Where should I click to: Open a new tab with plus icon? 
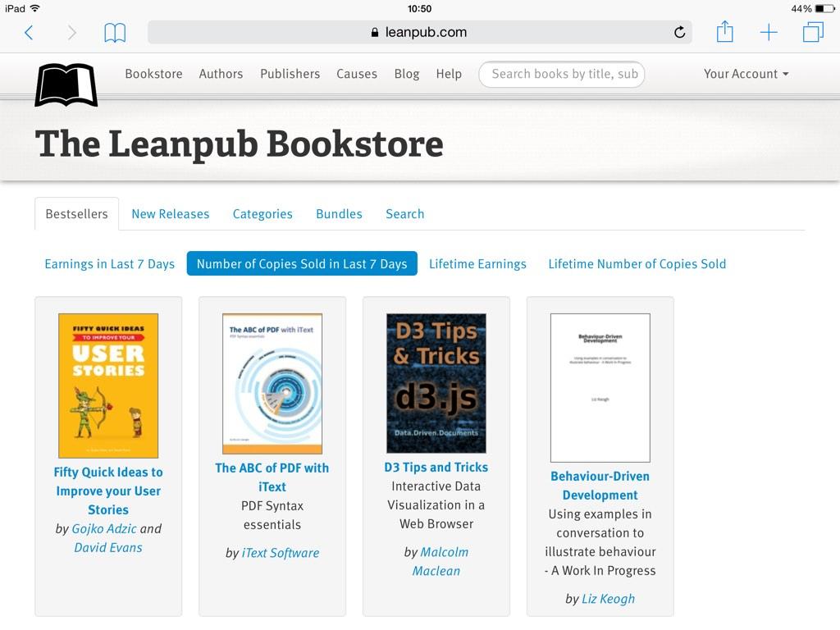click(768, 32)
